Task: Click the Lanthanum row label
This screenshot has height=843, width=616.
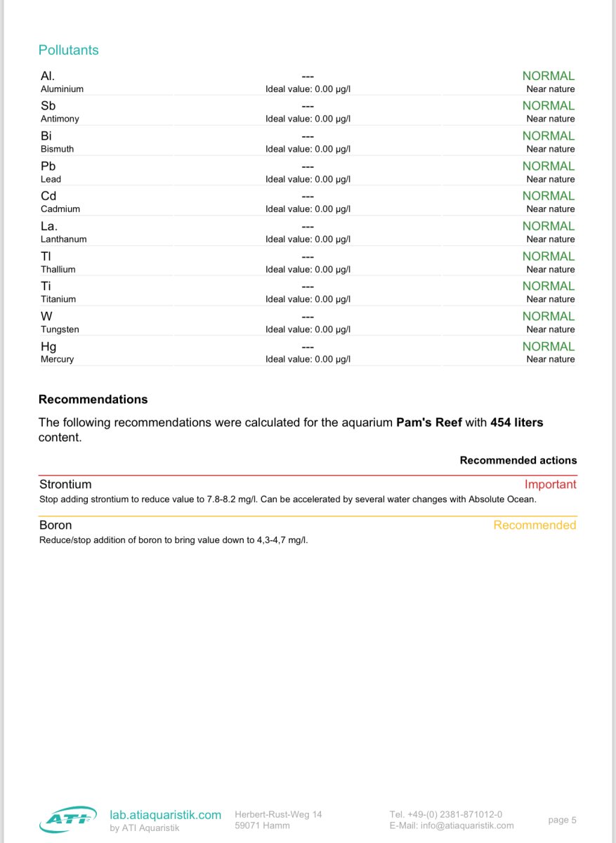Action: (63, 239)
